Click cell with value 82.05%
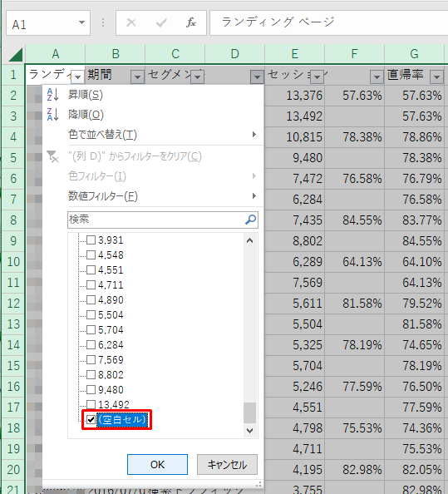 [414, 470]
